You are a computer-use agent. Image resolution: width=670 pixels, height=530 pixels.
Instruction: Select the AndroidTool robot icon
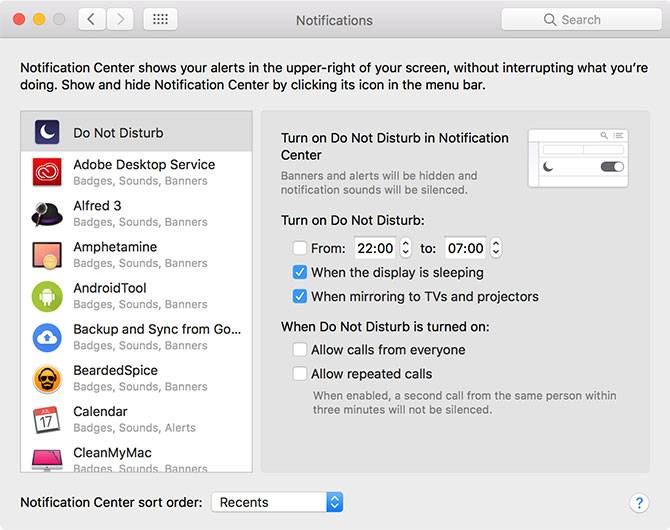click(47, 296)
